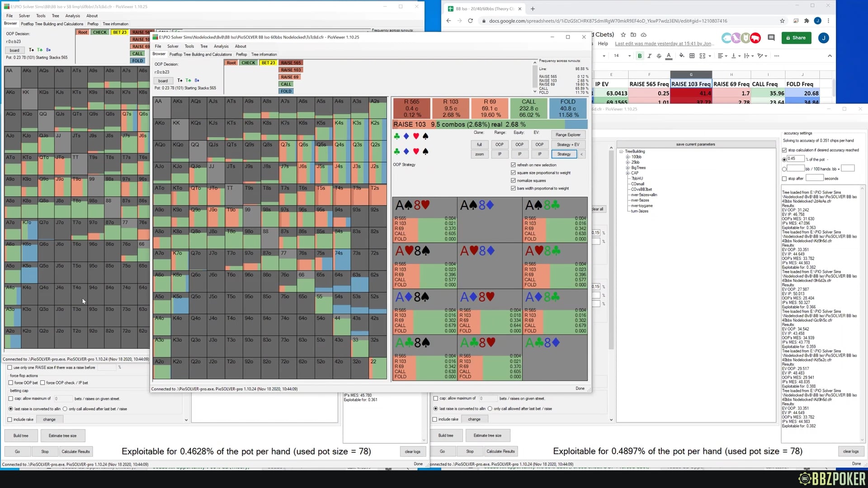Image resolution: width=868 pixels, height=488 pixels.
Task: Open the Analysis menu in front PioViewer
Action: [x=221, y=46]
